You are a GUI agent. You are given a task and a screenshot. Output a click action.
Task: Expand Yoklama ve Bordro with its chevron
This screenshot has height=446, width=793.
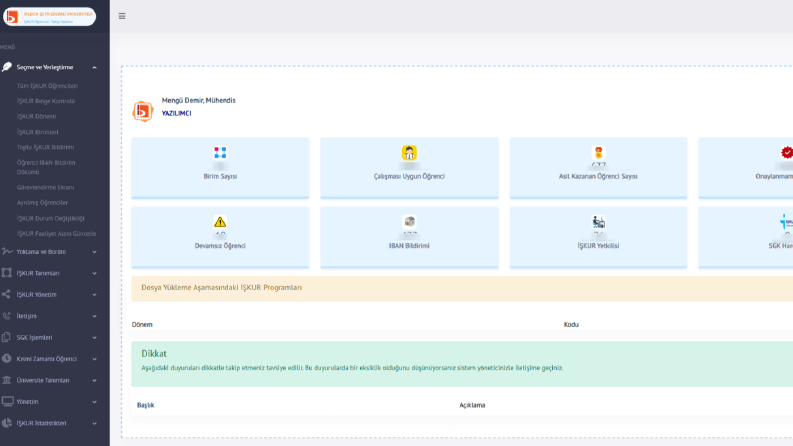coord(95,252)
